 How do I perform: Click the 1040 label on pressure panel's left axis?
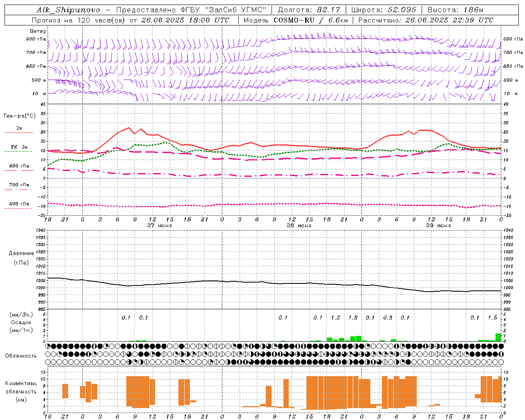click(40, 231)
